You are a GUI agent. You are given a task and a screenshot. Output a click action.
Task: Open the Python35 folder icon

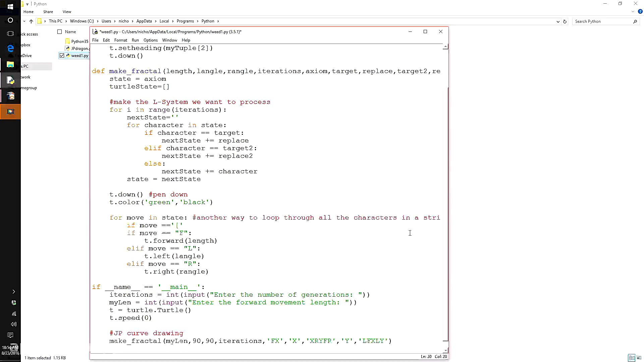click(67, 41)
